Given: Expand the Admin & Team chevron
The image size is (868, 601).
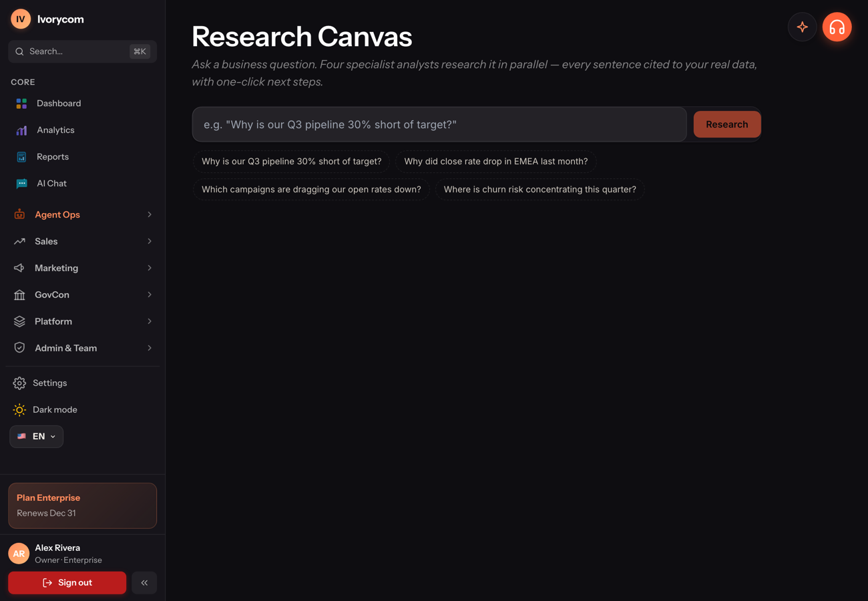Looking at the screenshot, I should [x=150, y=348].
